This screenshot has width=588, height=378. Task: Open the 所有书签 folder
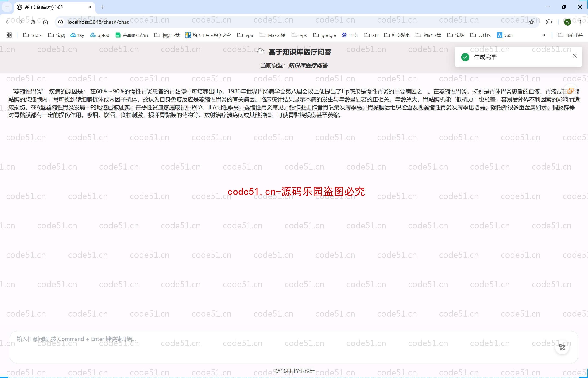[x=570, y=35]
